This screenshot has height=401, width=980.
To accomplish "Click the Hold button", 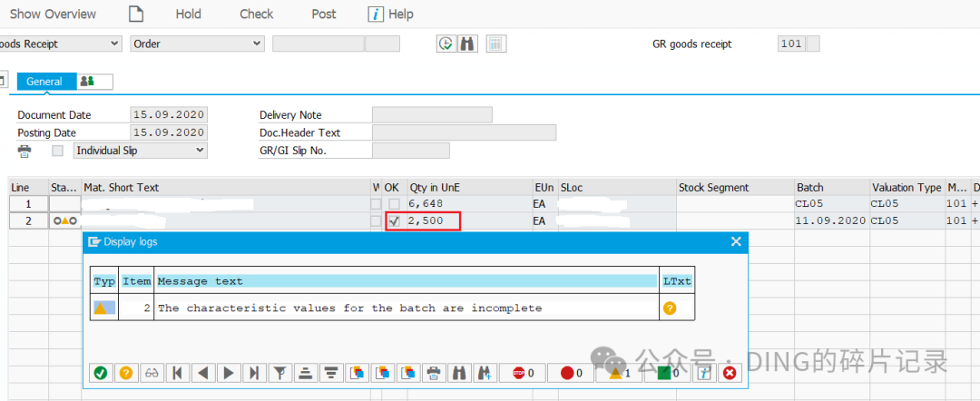I will click(188, 14).
